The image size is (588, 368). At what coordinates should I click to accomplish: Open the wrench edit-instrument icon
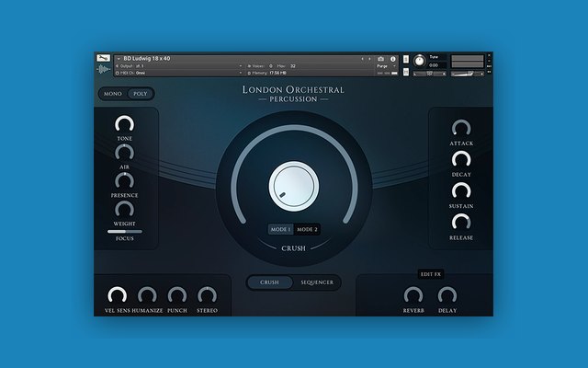click(103, 58)
